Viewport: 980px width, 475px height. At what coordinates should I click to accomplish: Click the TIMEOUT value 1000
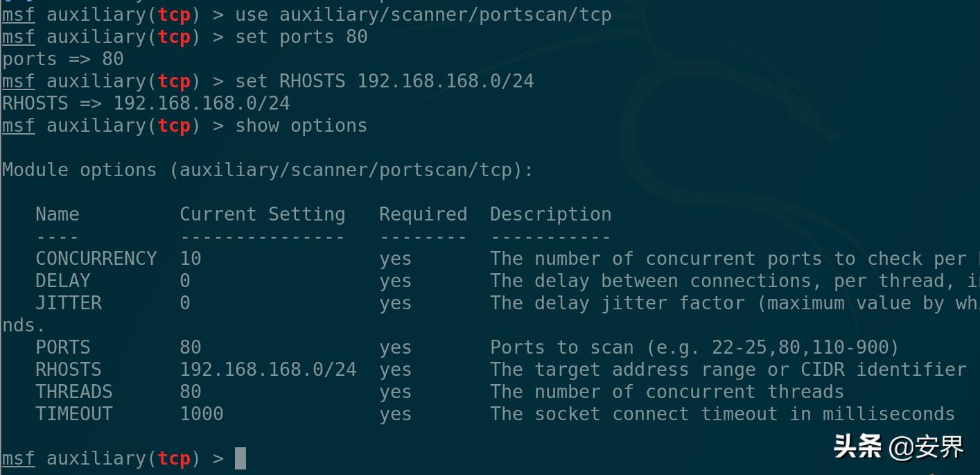pos(202,414)
